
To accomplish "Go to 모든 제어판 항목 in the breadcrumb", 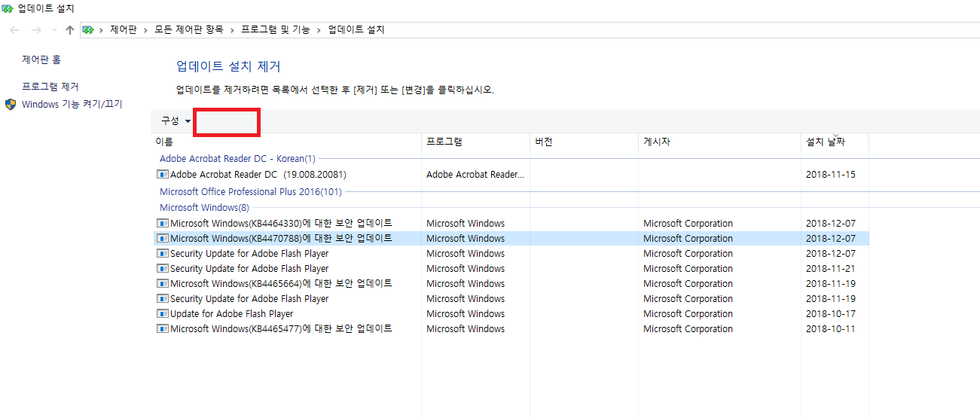I will tap(189, 29).
